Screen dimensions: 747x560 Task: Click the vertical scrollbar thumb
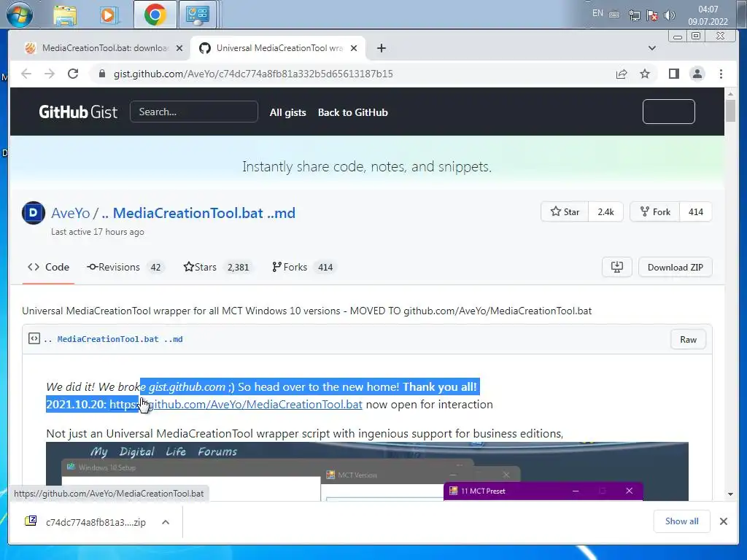(730, 111)
